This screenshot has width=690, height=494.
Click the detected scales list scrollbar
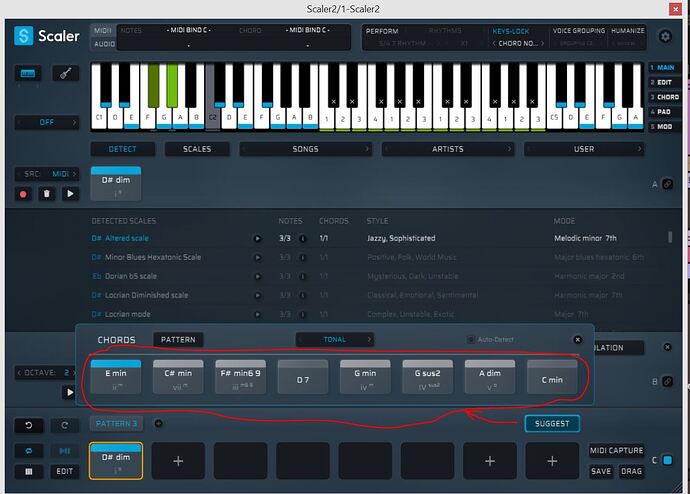click(670, 238)
